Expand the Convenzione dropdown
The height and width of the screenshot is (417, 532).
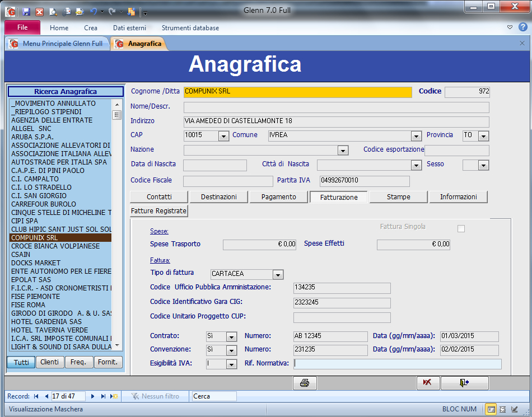pyautogui.click(x=231, y=350)
